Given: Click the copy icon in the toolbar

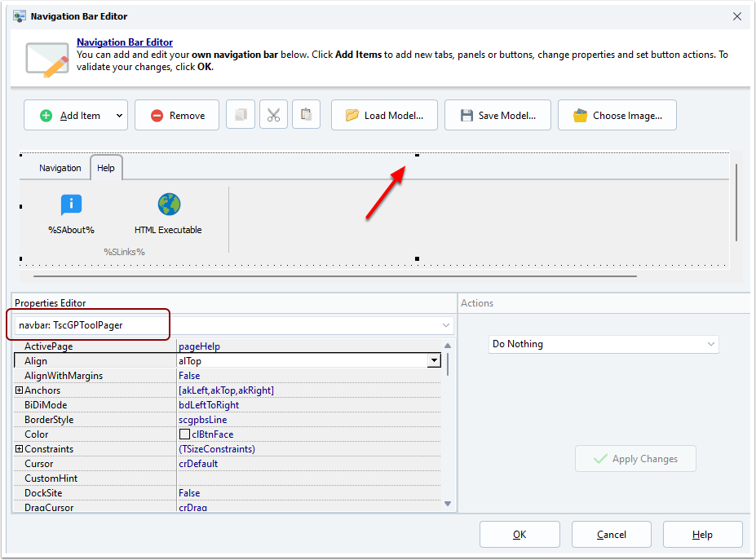Looking at the screenshot, I should tap(241, 115).
